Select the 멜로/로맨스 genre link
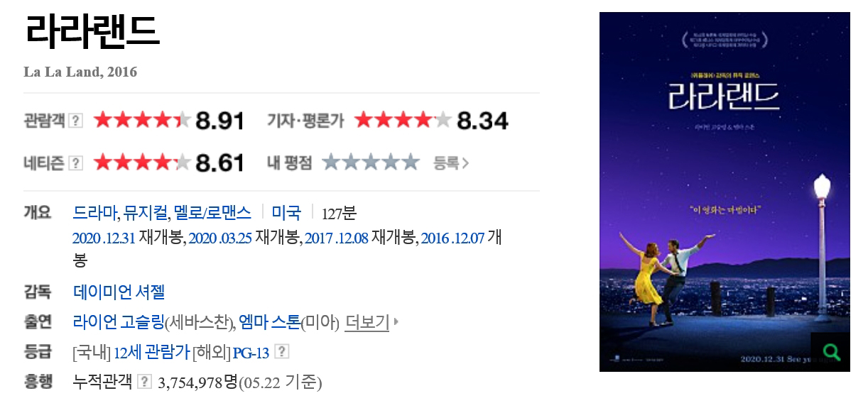Image resolution: width=868 pixels, height=408 pixels. [212, 212]
